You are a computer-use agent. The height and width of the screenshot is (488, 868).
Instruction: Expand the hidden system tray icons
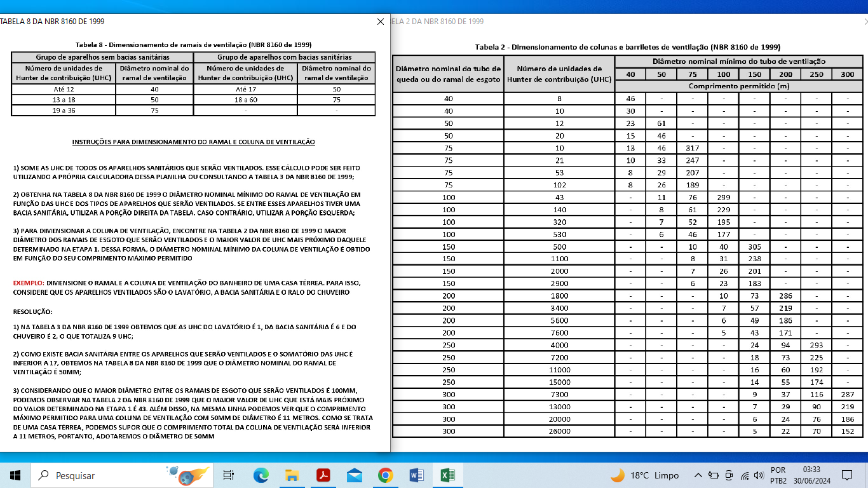(698, 475)
